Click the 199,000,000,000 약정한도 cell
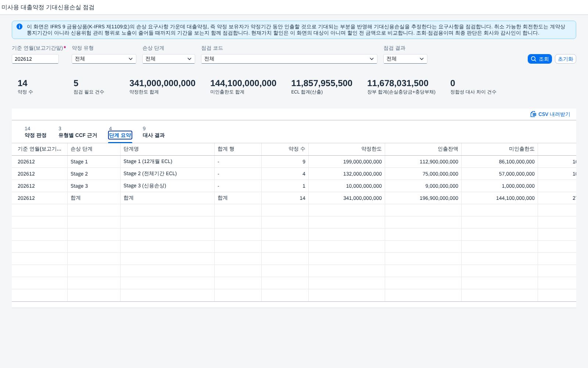The image size is (588, 368). coord(347,162)
